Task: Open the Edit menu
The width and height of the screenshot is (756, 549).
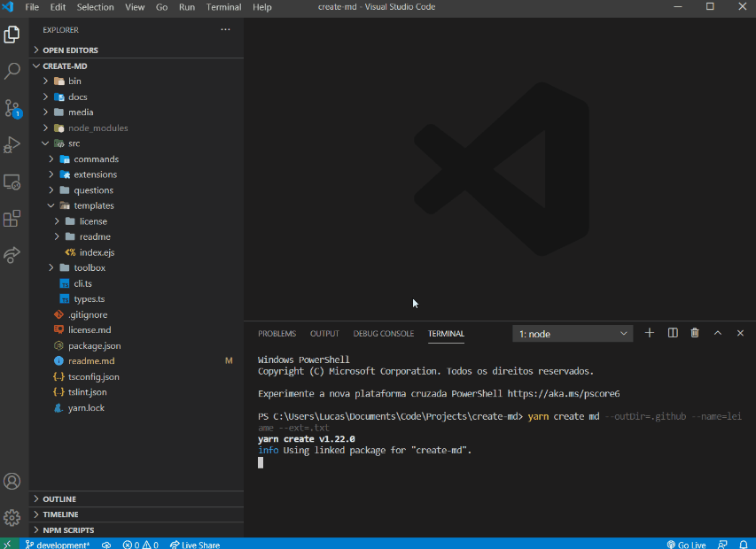Action: coord(58,7)
